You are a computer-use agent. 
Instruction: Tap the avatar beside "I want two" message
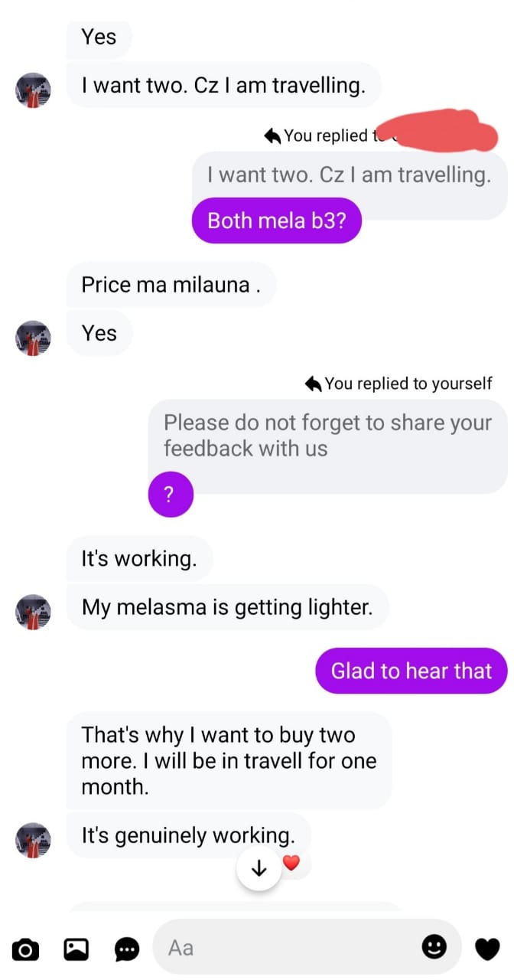[33, 90]
